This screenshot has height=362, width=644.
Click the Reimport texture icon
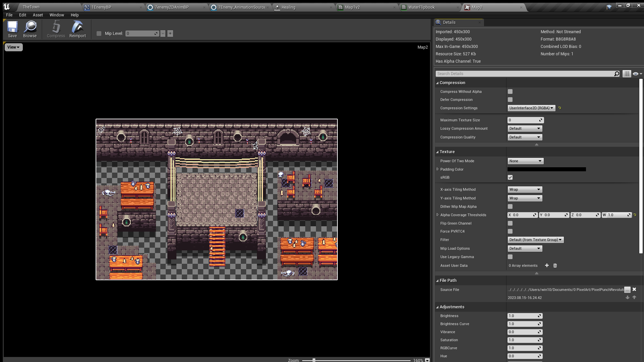click(77, 29)
